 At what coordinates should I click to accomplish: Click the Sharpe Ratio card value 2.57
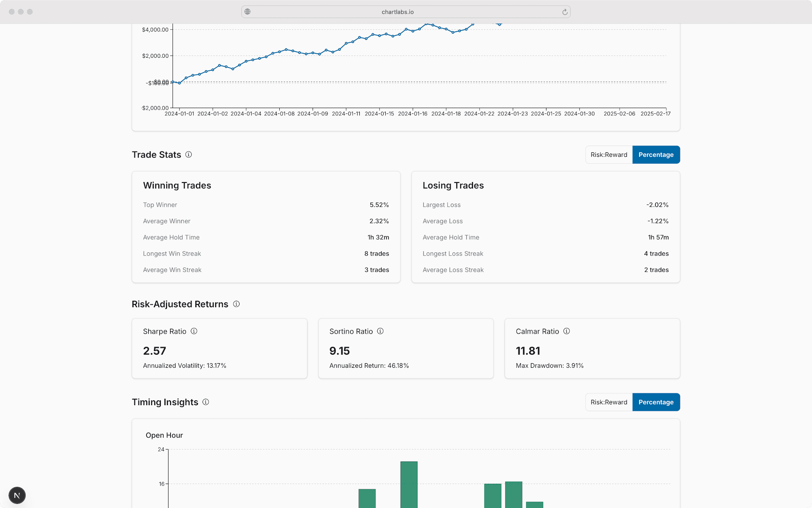tap(155, 351)
